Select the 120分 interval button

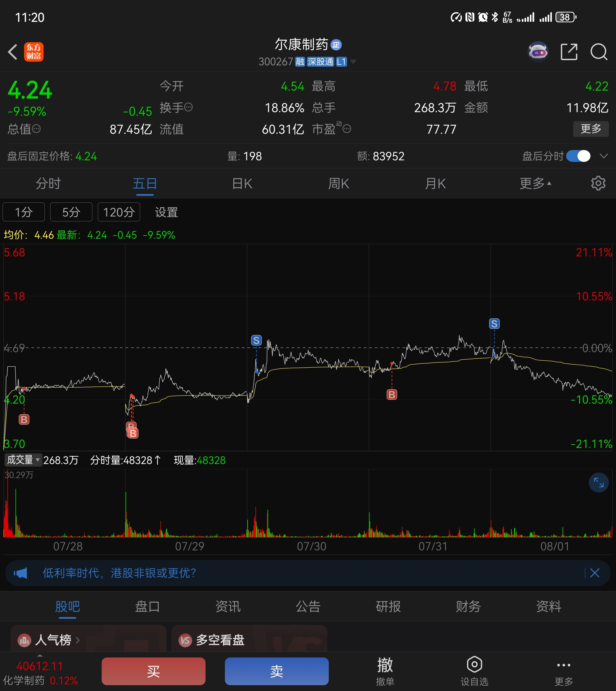pos(119,212)
